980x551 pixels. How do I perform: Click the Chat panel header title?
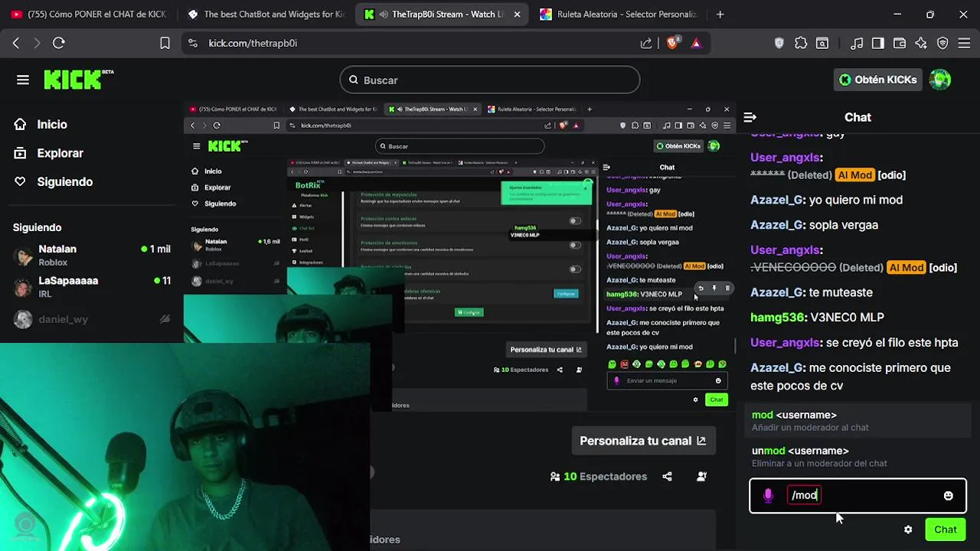pyautogui.click(x=857, y=117)
